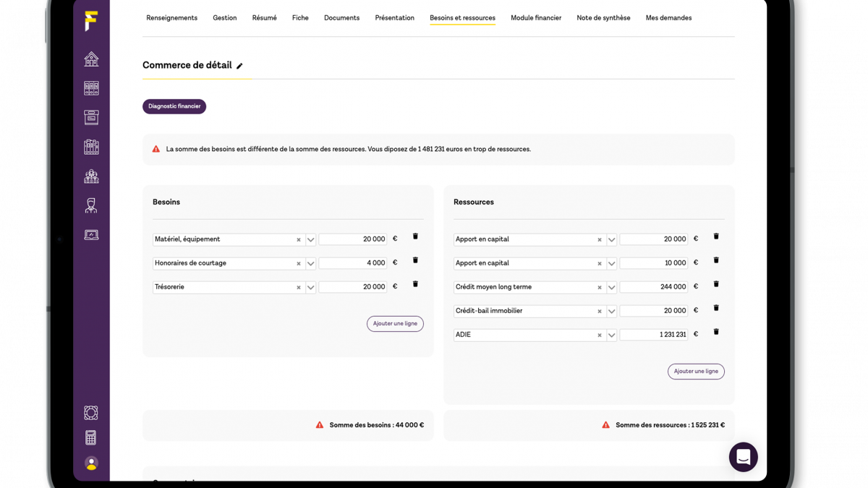Click the Somme des besoins : 44 000 € text

(377, 425)
